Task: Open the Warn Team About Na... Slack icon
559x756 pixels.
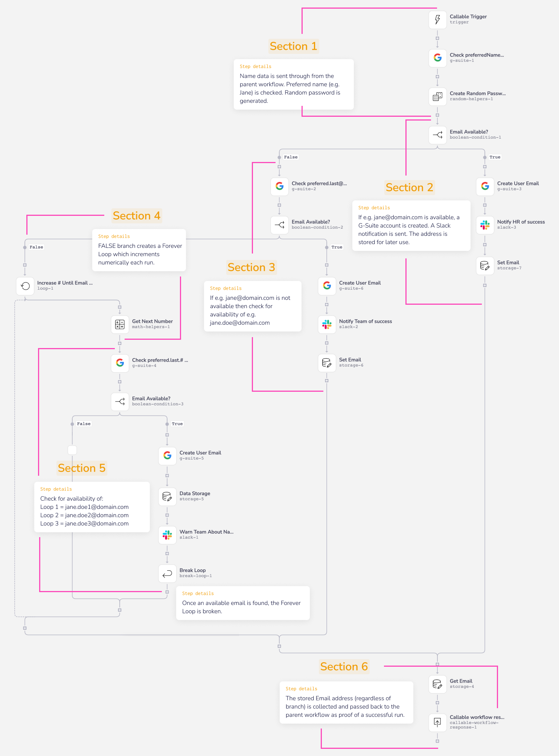Action: pos(167,535)
